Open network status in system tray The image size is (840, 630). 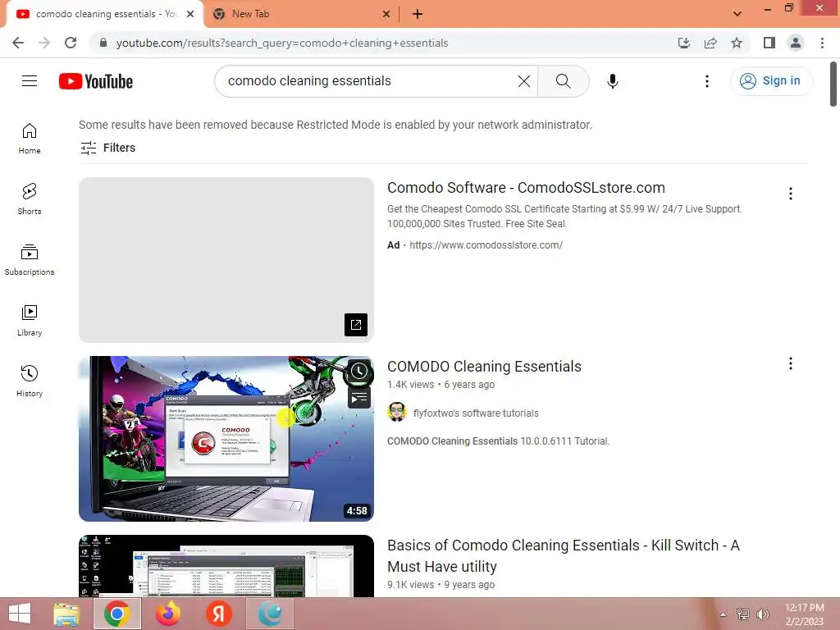(742, 614)
